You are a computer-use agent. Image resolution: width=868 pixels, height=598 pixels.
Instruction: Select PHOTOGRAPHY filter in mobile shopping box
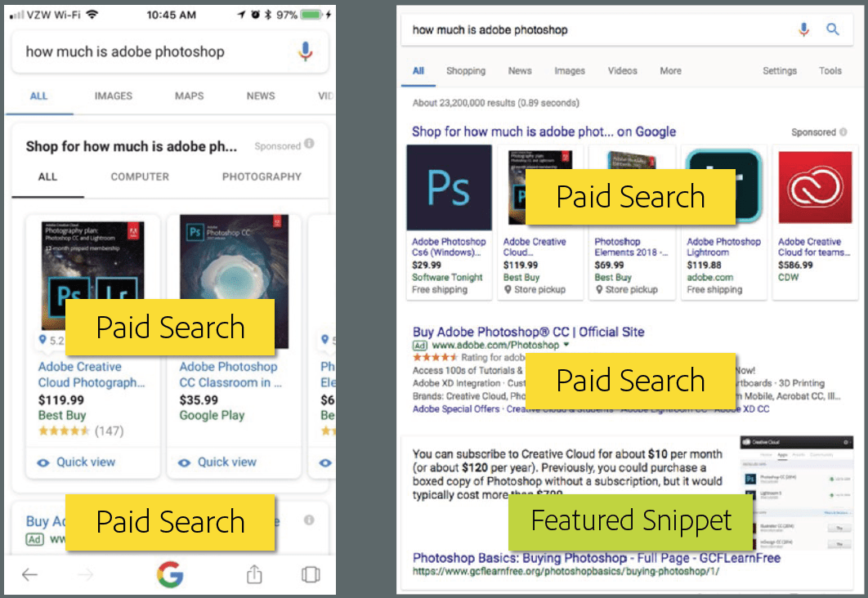(x=262, y=177)
